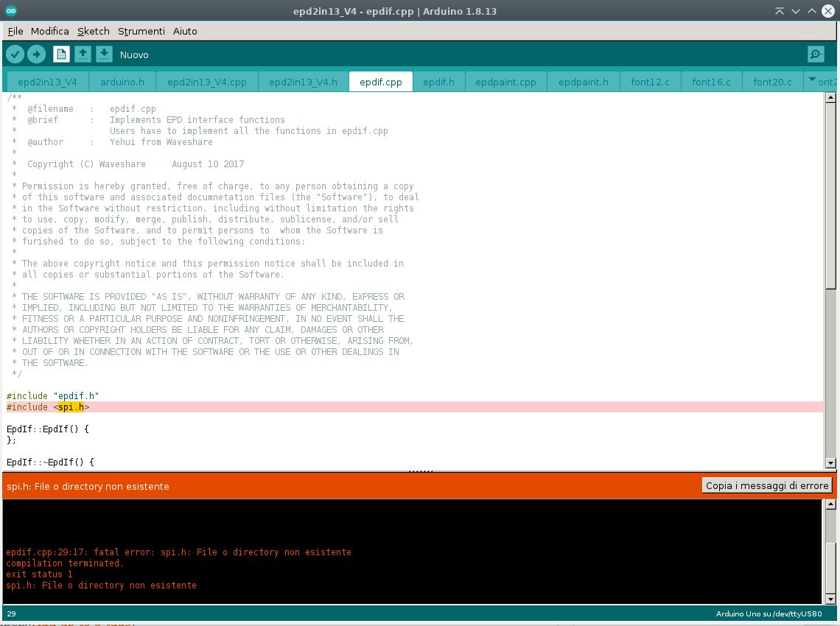Click editor scrollbar down arrow
This screenshot has width=840, height=626.
(830, 463)
